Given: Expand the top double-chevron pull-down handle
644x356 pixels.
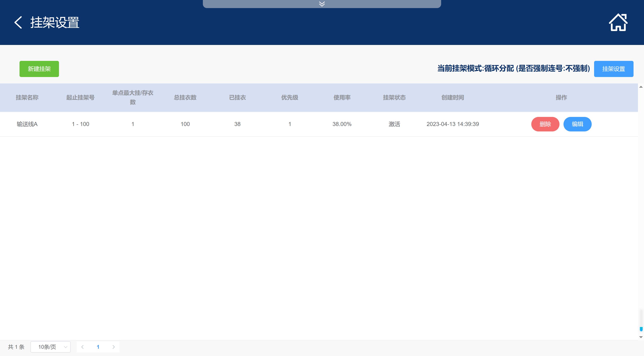Looking at the screenshot, I should pyautogui.click(x=322, y=4).
